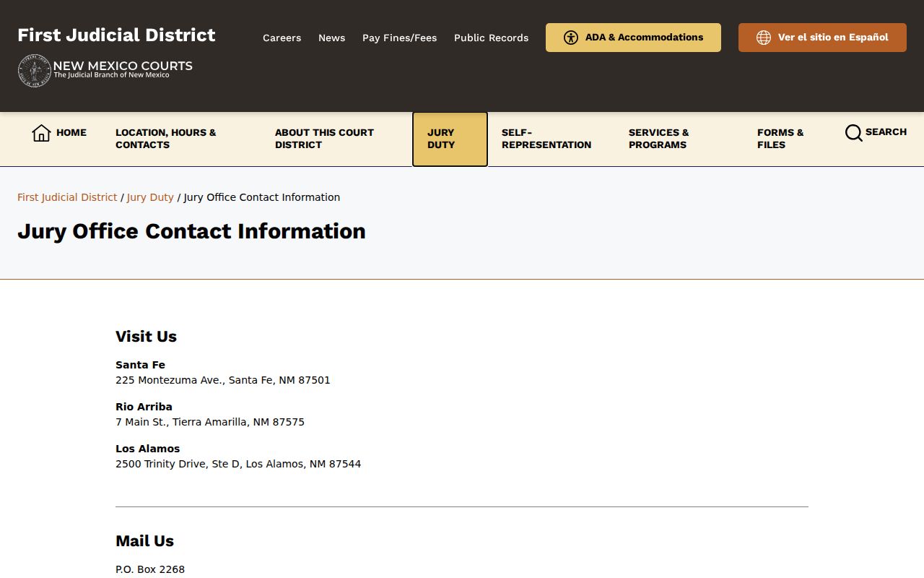Click the Rio Arriba location label
The height and width of the screenshot is (578, 924).
[x=144, y=407]
